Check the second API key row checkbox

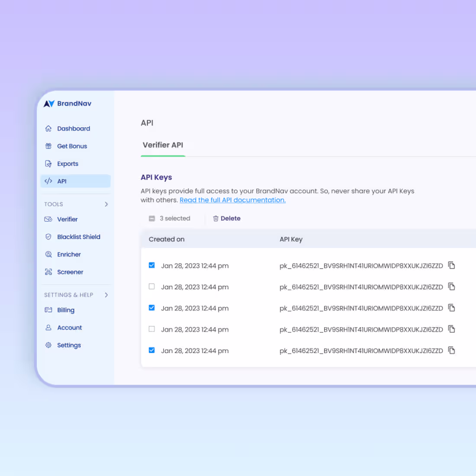click(x=152, y=286)
